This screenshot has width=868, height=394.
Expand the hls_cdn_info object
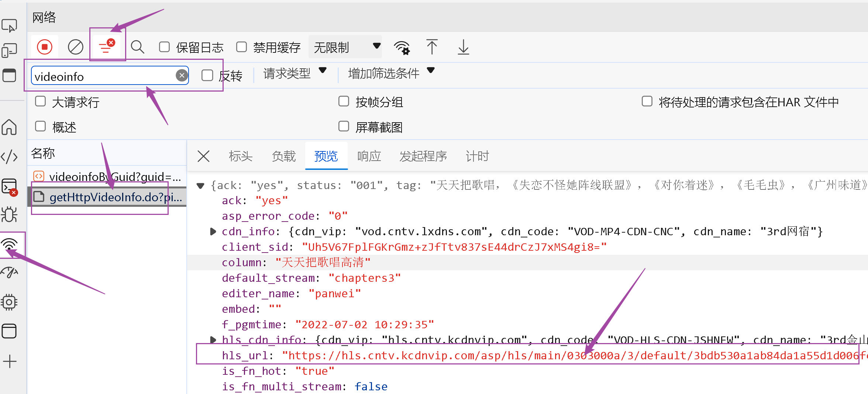(213, 339)
